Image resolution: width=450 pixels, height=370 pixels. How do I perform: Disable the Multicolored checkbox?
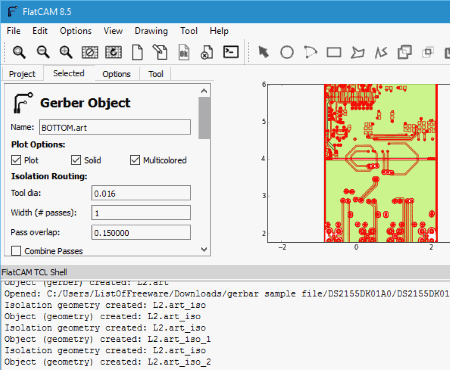coord(135,160)
